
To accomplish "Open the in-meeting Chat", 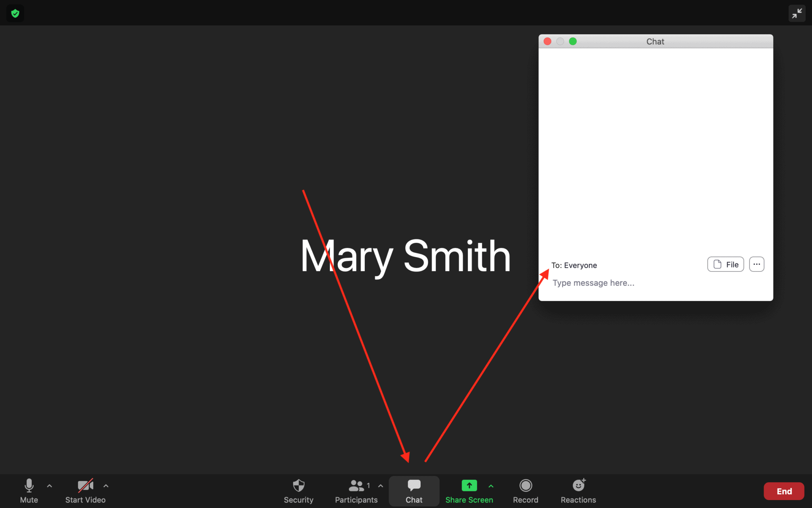I will (414, 491).
